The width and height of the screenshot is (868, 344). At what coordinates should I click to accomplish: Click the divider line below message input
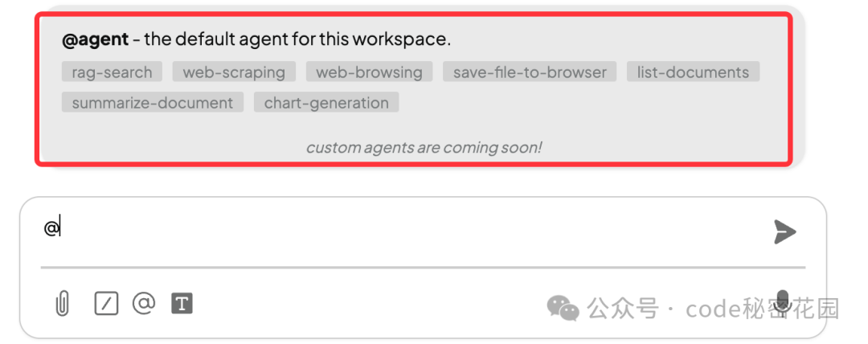point(423,267)
